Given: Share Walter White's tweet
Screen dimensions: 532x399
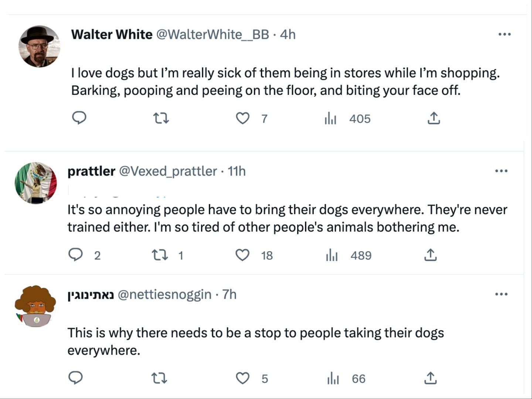Looking at the screenshot, I should (x=434, y=119).
